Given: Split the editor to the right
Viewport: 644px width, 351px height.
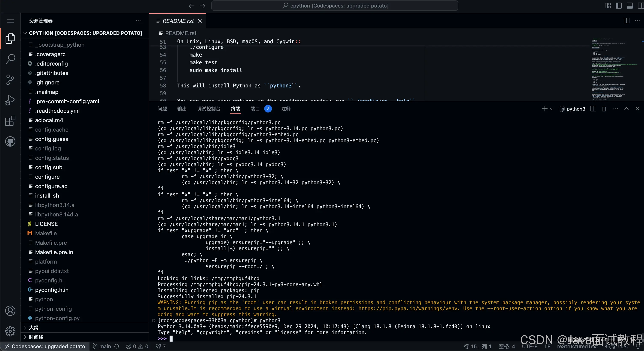Looking at the screenshot, I should point(626,21).
